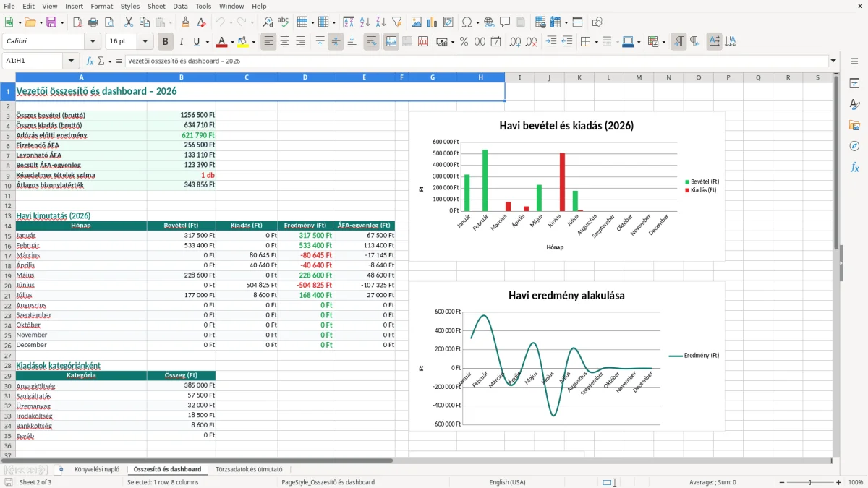Click Draw Functions shapes icon
The width and height of the screenshot is (868, 488).
tap(597, 22)
